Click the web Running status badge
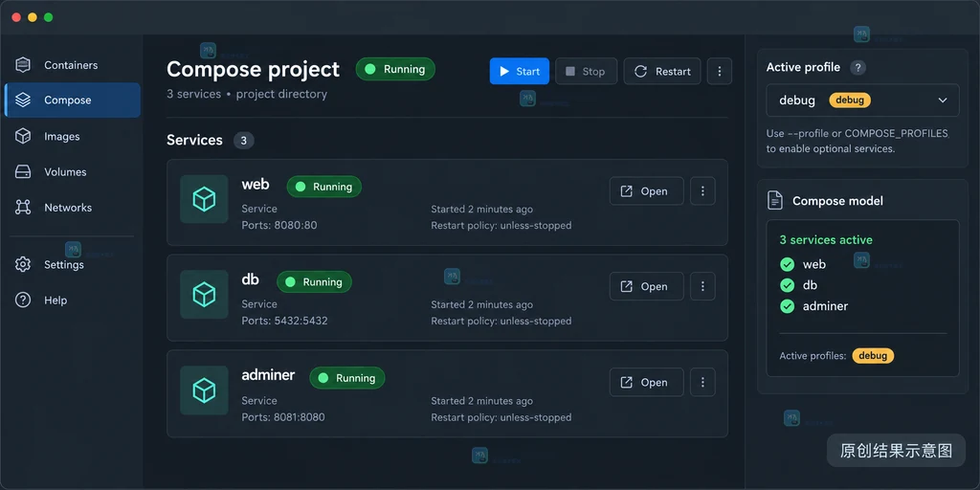 click(323, 187)
